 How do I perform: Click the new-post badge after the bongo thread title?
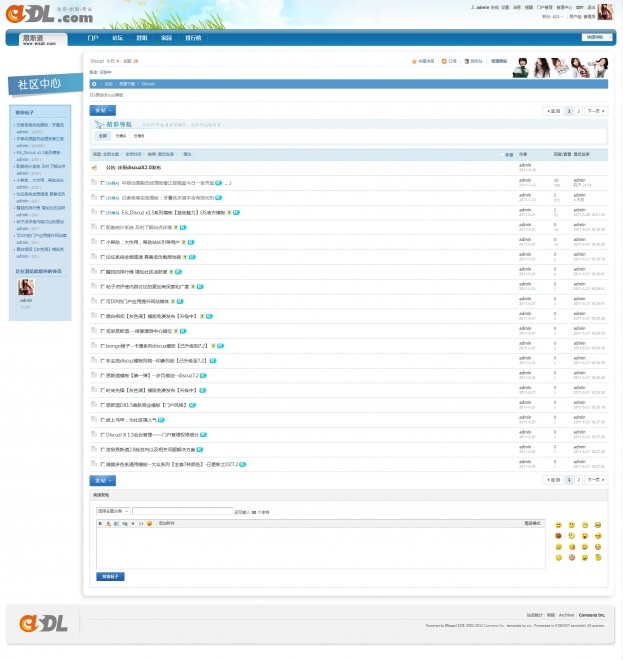click(x=221, y=346)
